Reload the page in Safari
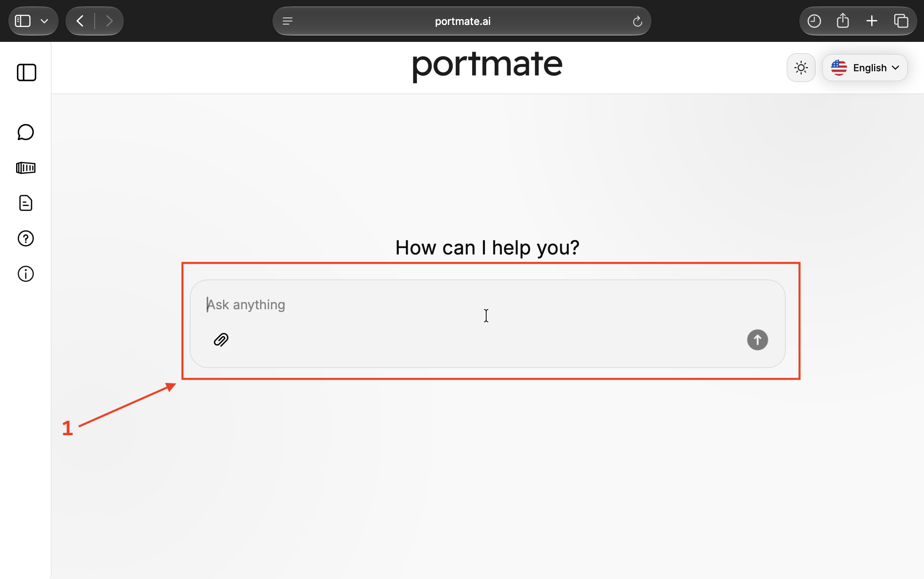The image size is (924, 579). [x=637, y=21]
